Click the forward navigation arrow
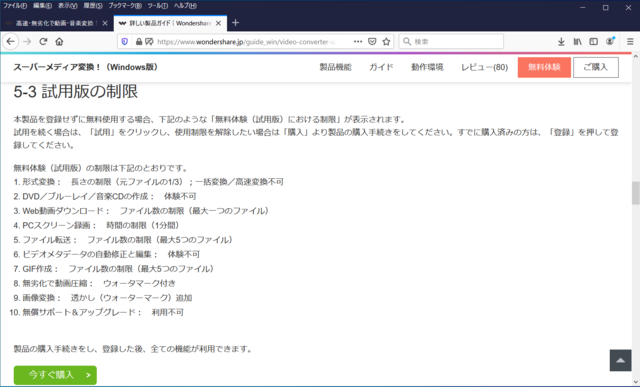This screenshot has width=640, height=387. 27,42
